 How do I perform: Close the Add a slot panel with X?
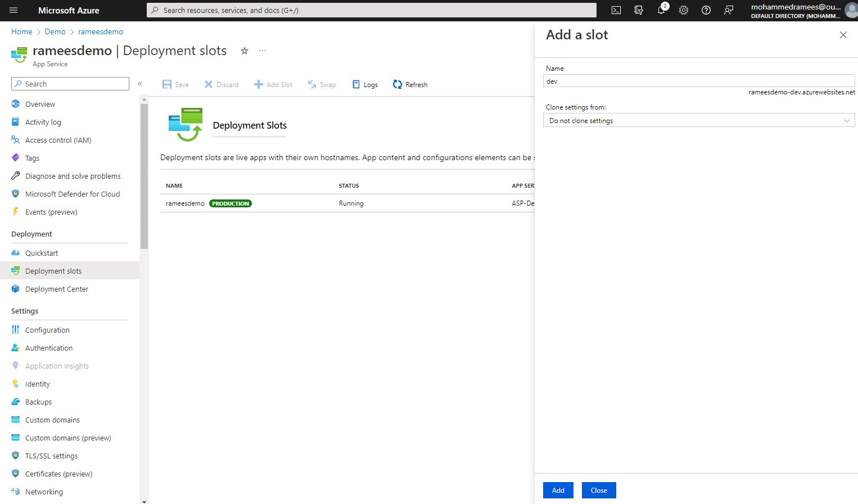pyautogui.click(x=843, y=35)
